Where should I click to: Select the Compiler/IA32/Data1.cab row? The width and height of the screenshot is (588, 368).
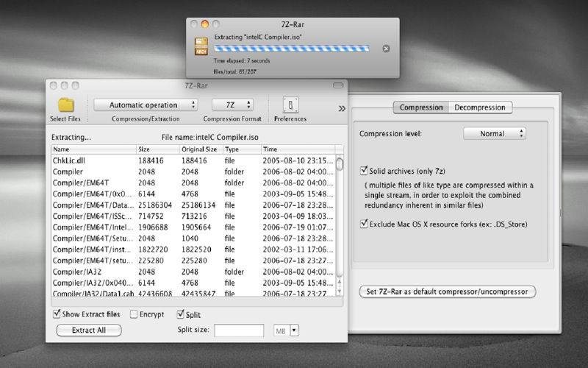coord(193,293)
